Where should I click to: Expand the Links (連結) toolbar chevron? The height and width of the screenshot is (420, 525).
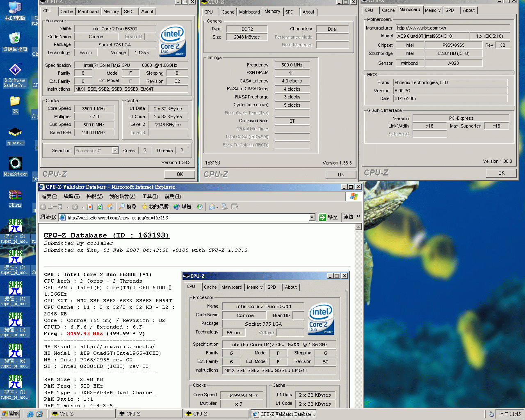[358, 217]
